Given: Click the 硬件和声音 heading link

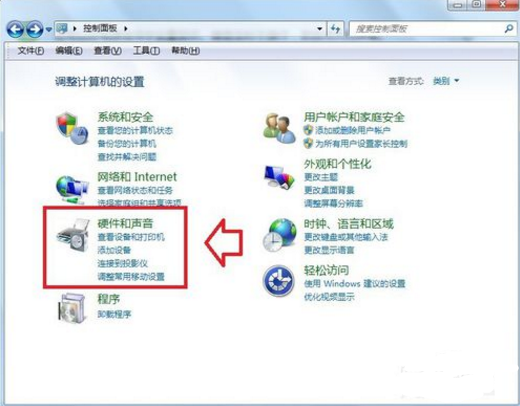Looking at the screenshot, I should [x=125, y=223].
